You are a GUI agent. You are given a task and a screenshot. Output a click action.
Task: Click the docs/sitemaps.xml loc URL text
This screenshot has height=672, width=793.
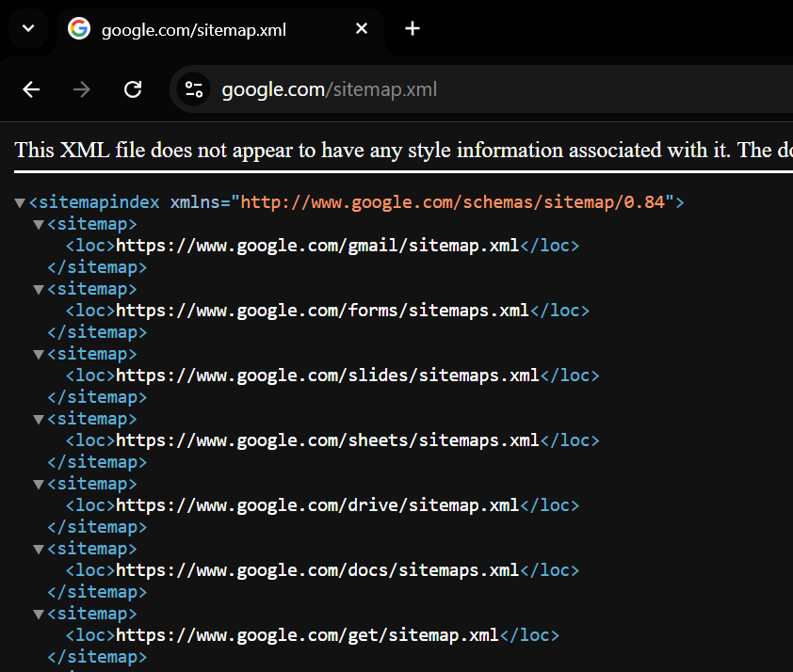[317, 570]
